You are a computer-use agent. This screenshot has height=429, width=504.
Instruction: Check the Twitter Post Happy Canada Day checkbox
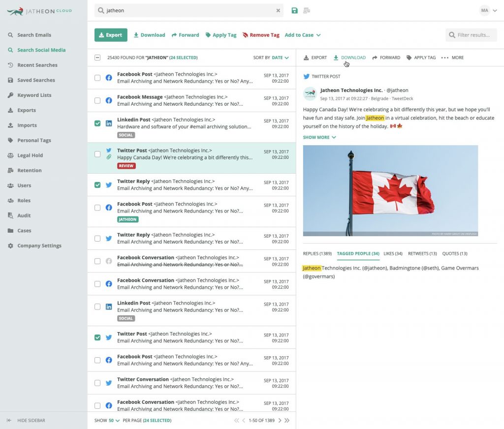pyautogui.click(x=97, y=154)
